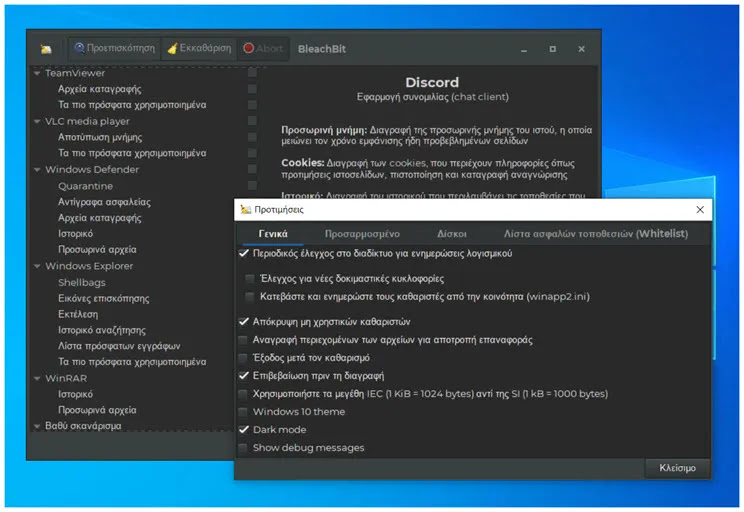Collapse the Windows Explorer group

tap(37, 266)
